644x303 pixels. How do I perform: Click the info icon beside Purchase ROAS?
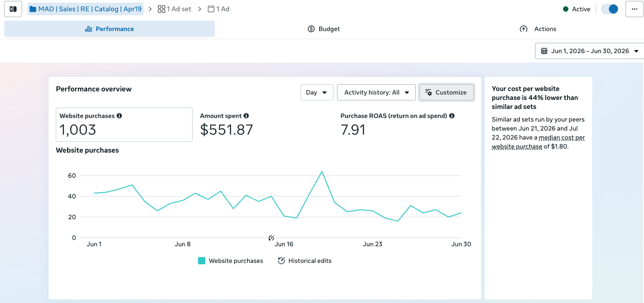pos(452,116)
